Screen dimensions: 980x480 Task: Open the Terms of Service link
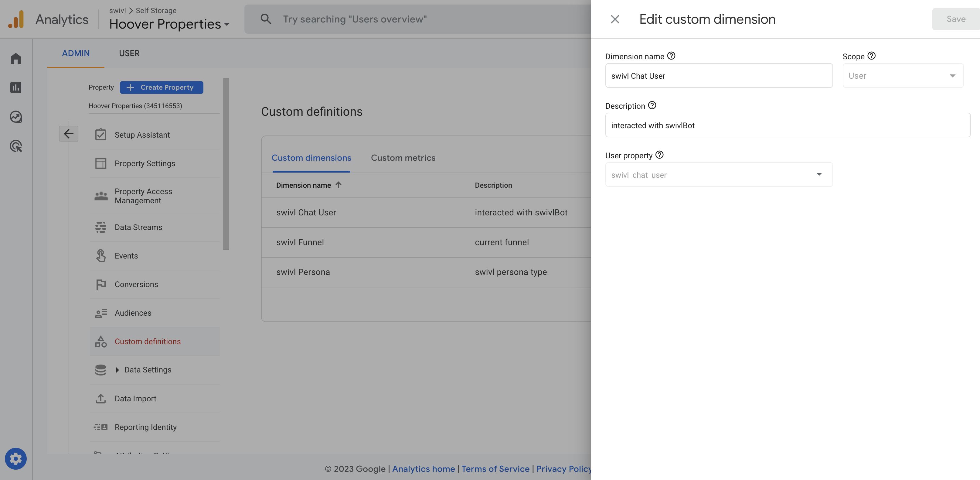pos(495,469)
